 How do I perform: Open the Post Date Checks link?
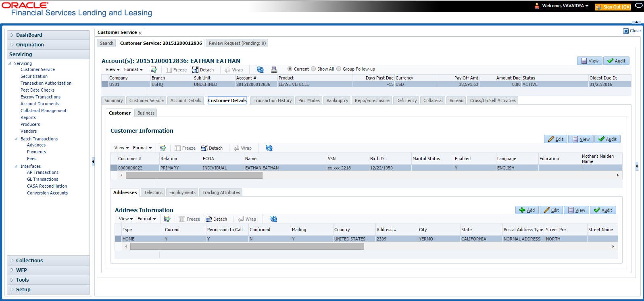(x=38, y=90)
